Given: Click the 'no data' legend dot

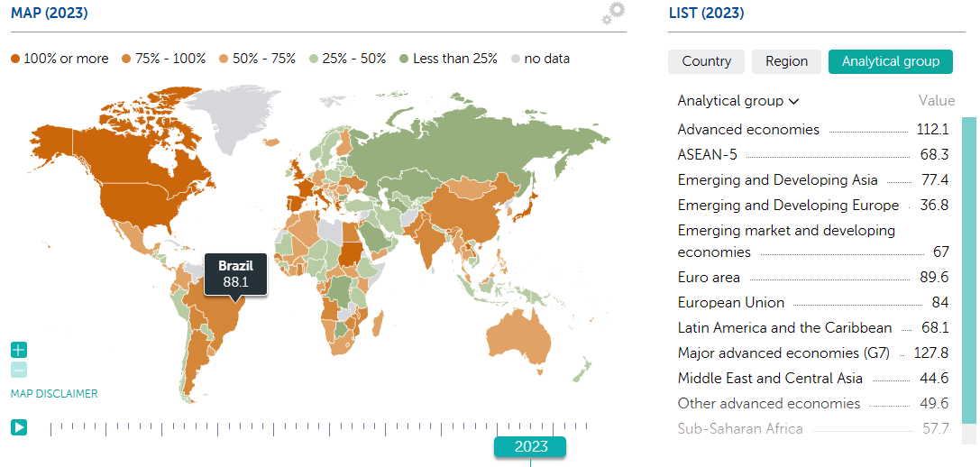Looking at the screenshot, I should (515, 59).
